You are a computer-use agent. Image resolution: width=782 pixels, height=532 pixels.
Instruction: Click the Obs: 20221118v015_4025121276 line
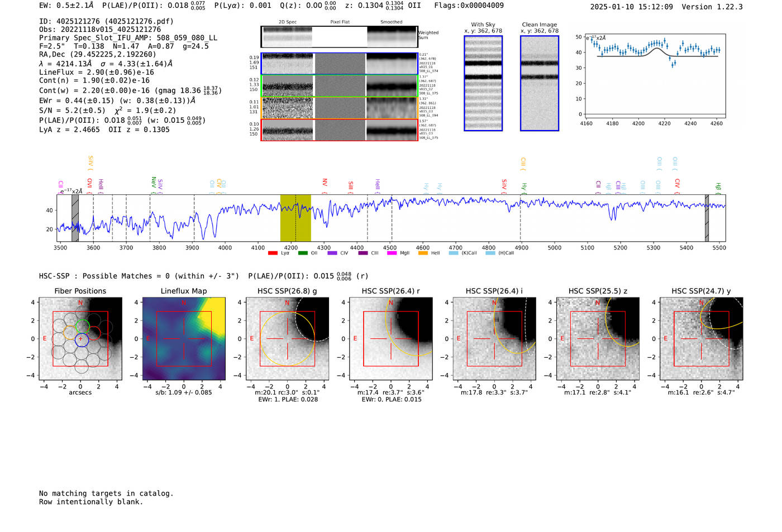click(100, 30)
